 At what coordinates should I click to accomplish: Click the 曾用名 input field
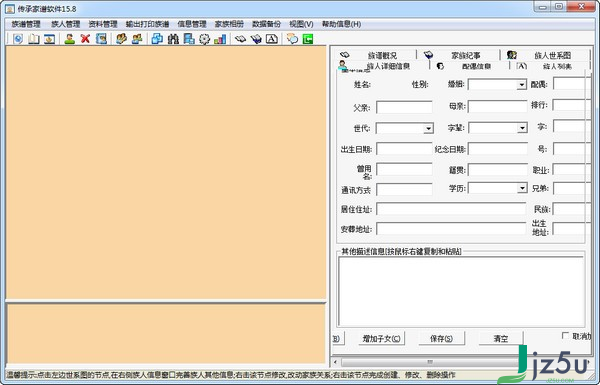point(404,169)
